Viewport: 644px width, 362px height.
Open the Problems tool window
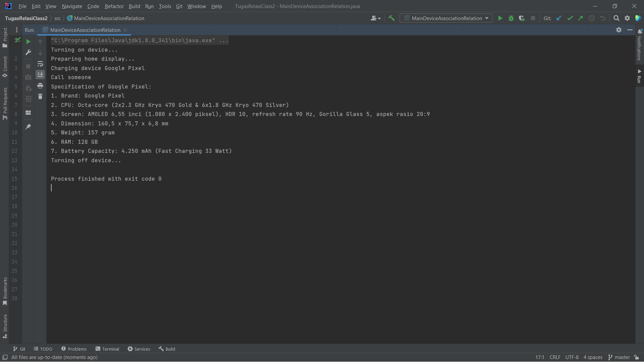pyautogui.click(x=74, y=349)
